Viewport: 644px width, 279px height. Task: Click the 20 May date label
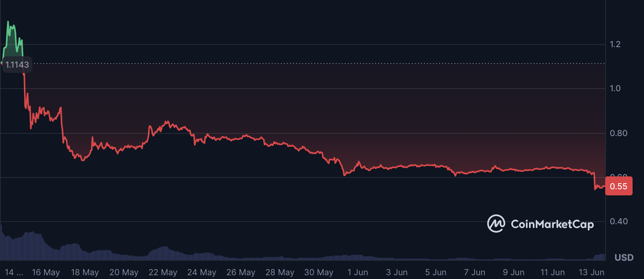point(124,273)
